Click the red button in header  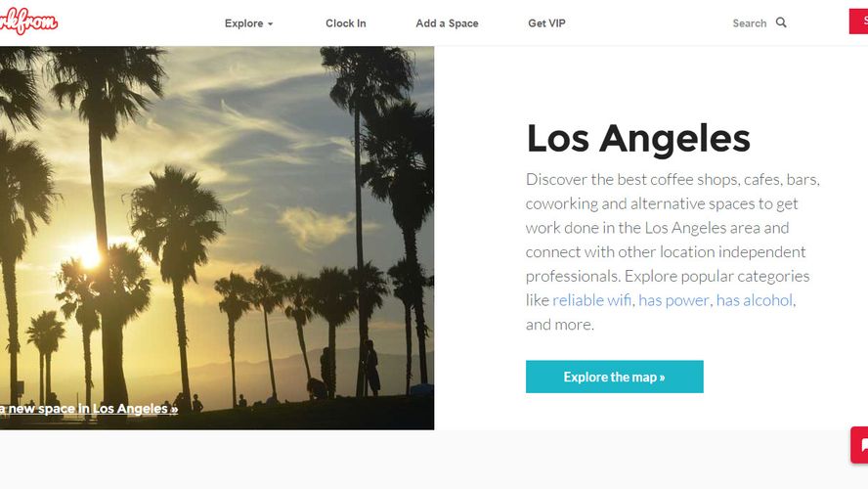(858, 22)
